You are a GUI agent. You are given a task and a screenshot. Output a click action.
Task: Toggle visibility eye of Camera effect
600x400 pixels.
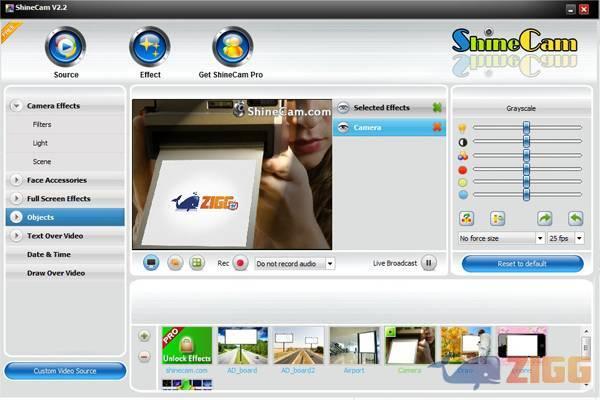point(344,127)
